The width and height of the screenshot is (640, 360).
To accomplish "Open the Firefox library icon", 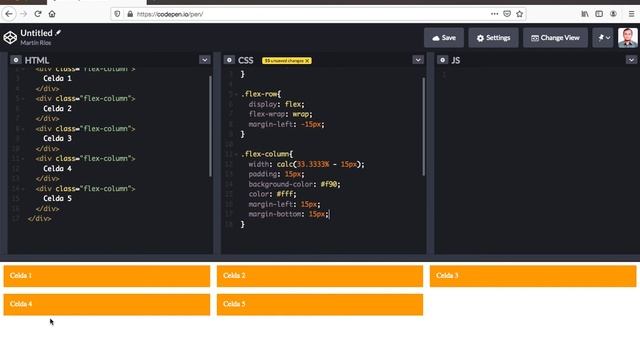I will [585, 14].
